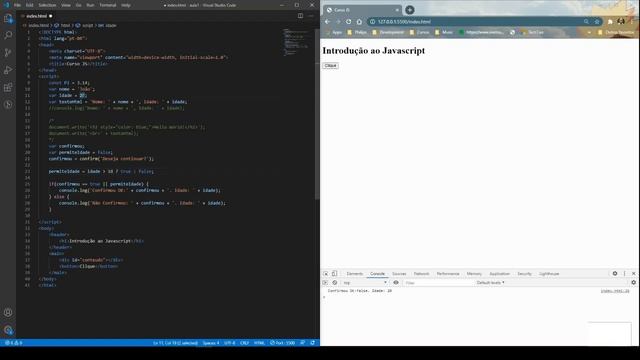Click the console Filter input field
Viewport: 640px width, 360px height.
438,282
